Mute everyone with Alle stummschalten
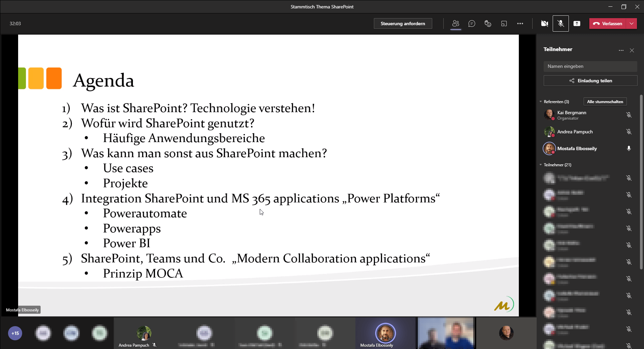 point(605,101)
